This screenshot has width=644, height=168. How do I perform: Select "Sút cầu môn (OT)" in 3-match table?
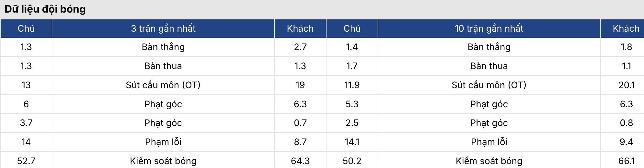pos(163,85)
